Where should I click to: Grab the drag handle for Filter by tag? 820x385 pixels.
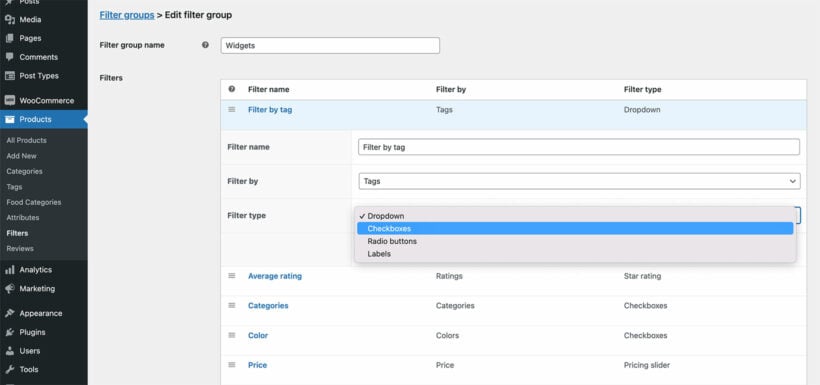tap(232, 109)
